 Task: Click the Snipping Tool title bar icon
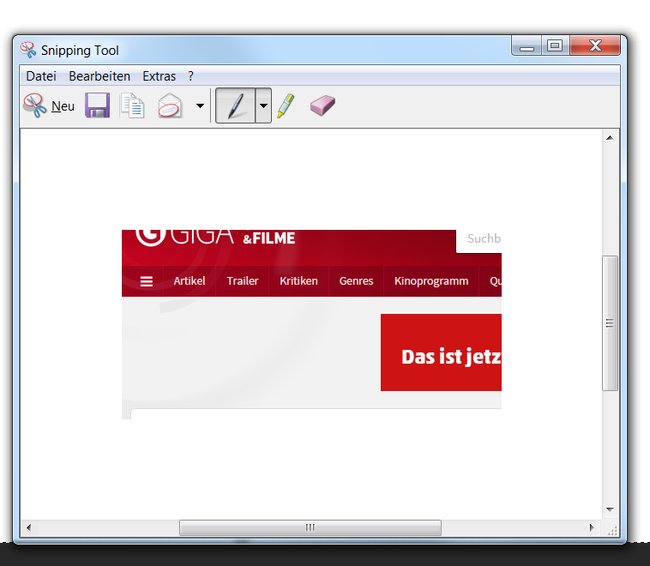tap(28, 50)
